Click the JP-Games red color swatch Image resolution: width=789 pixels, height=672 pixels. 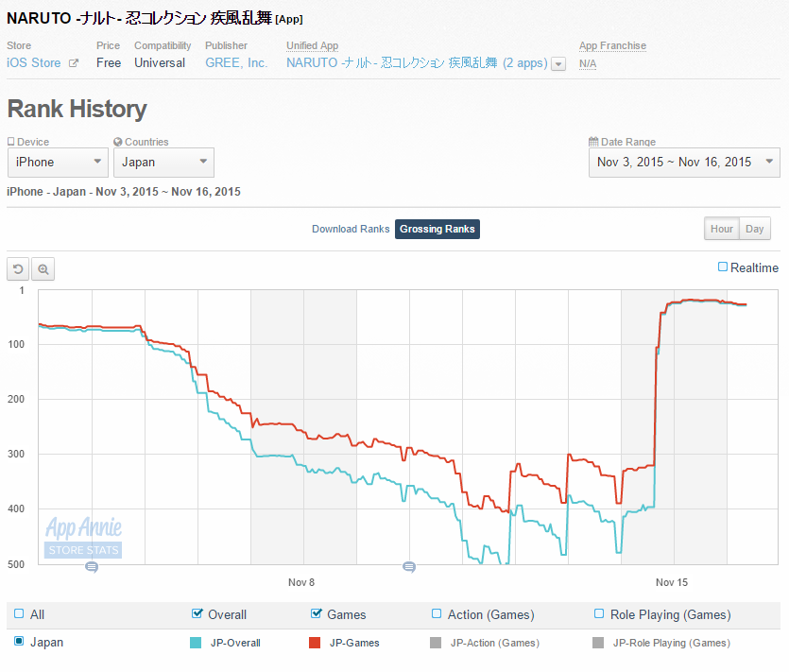(315, 643)
